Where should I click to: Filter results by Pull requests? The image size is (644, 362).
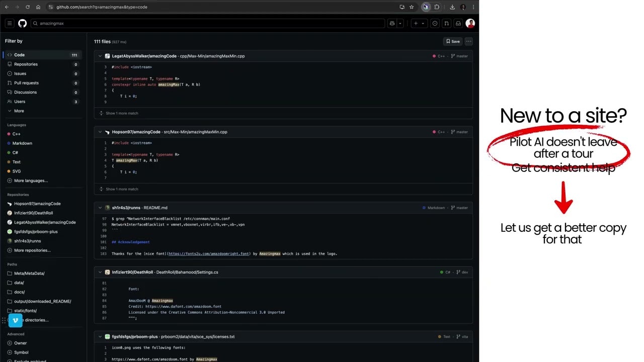42,83
